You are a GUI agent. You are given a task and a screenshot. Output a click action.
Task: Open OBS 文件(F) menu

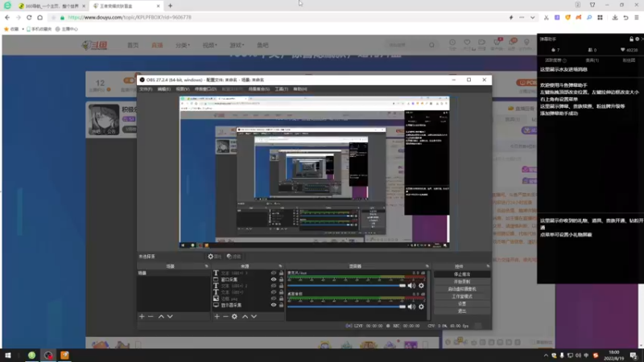(x=146, y=89)
